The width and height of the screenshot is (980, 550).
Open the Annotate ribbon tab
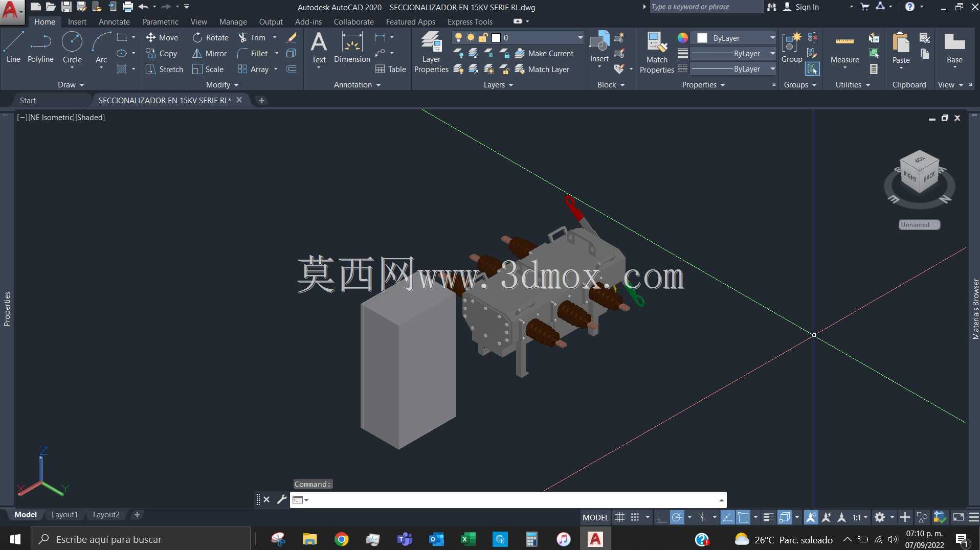(x=114, y=21)
